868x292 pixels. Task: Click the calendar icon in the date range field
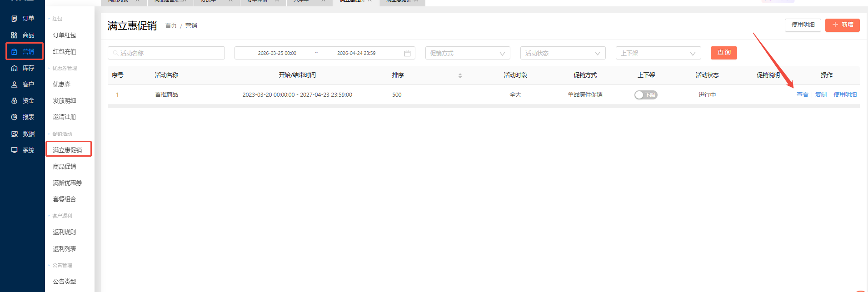pos(407,53)
